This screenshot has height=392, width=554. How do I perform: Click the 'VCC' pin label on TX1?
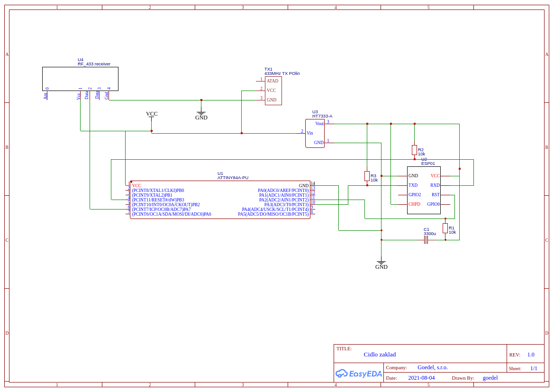coord(272,91)
